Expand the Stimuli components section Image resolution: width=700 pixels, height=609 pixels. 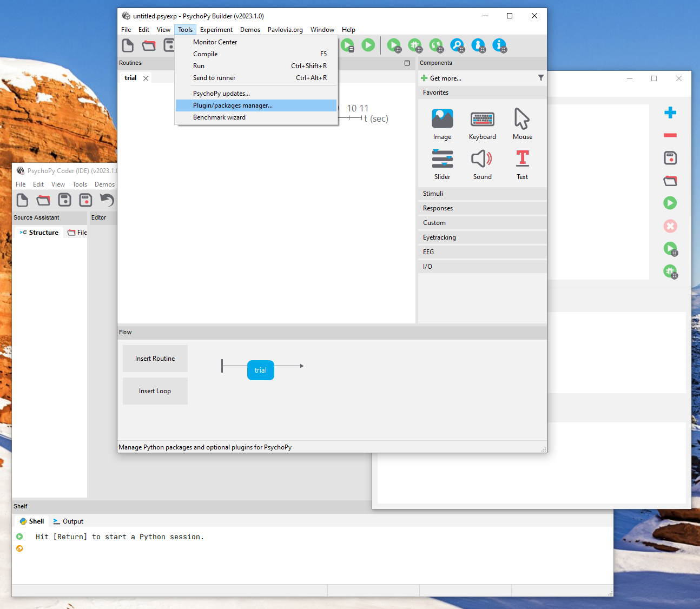tap(483, 194)
